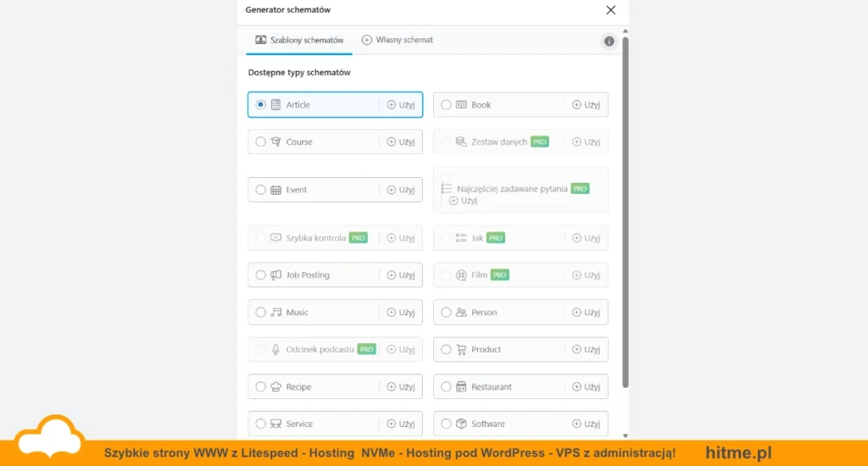
Task: Select the Person radio button
Action: [x=446, y=312]
